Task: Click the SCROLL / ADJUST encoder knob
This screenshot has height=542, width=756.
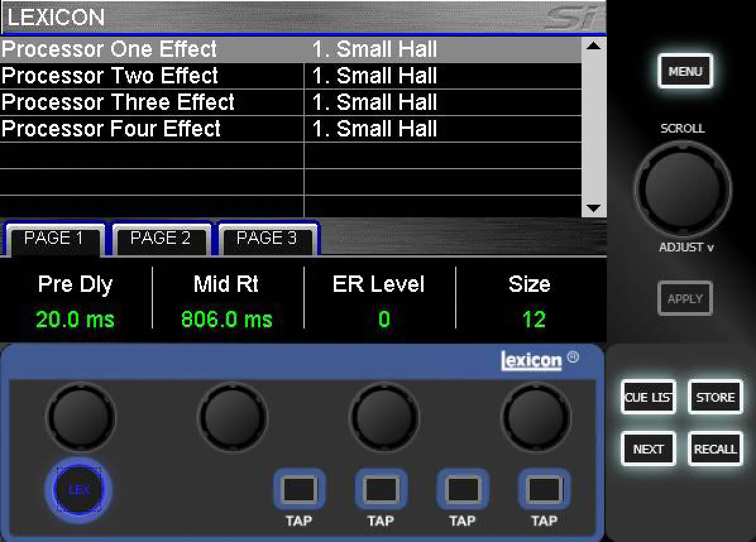Action: [682, 188]
